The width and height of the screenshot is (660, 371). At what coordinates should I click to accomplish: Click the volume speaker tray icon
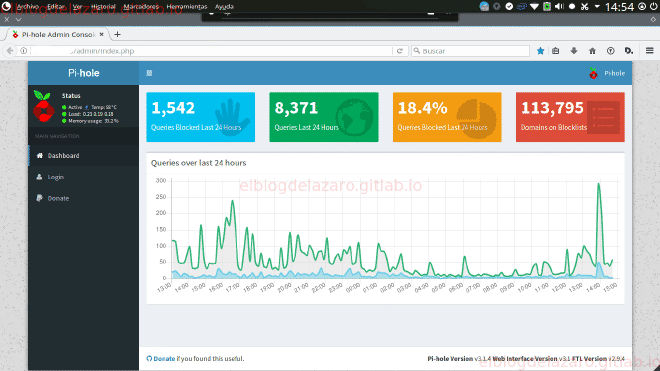pyautogui.click(x=559, y=6)
